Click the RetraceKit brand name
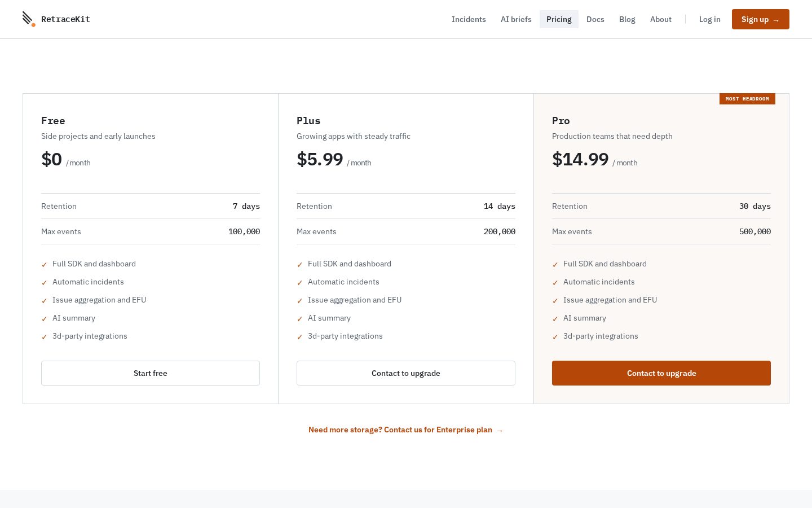Screen dimensions: 812x508 click(65, 19)
